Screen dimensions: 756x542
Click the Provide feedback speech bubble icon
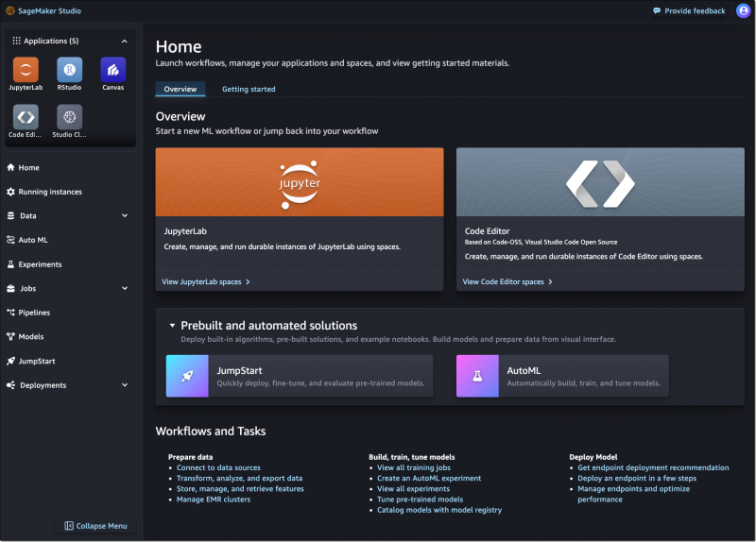pyautogui.click(x=657, y=10)
